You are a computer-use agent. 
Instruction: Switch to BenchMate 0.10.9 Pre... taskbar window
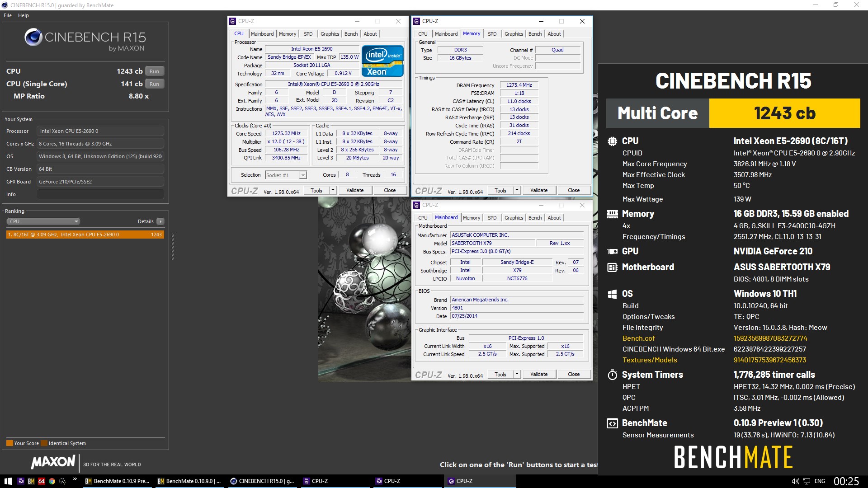[x=117, y=481]
